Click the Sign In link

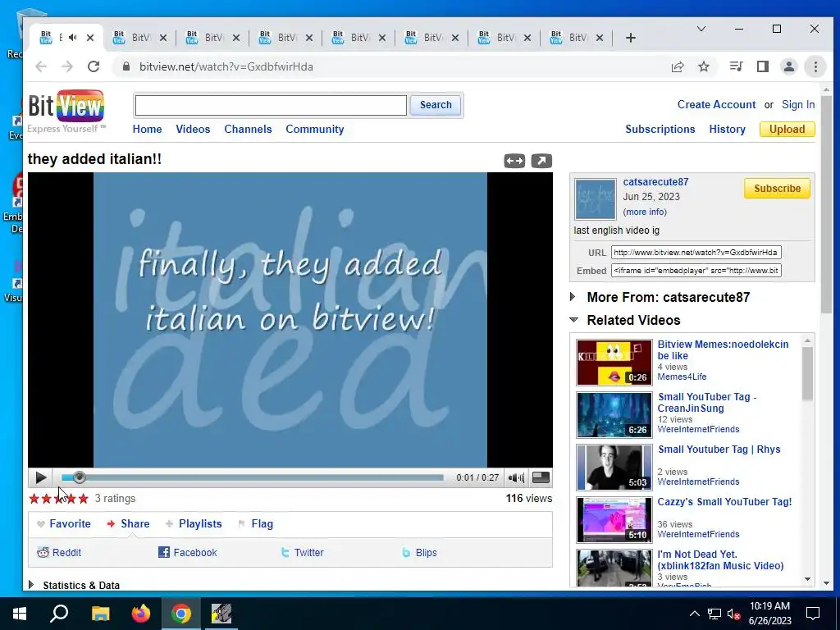[798, 104]
